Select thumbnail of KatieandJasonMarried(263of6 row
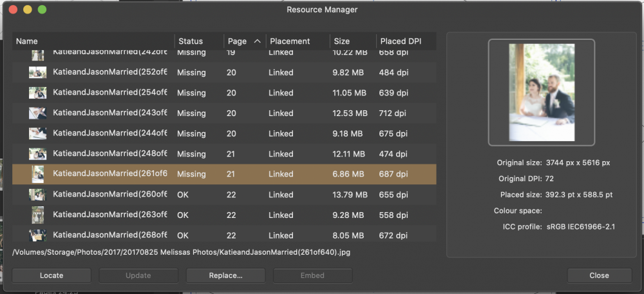This screenshot has height=294, width=644. tap(38, 215)
